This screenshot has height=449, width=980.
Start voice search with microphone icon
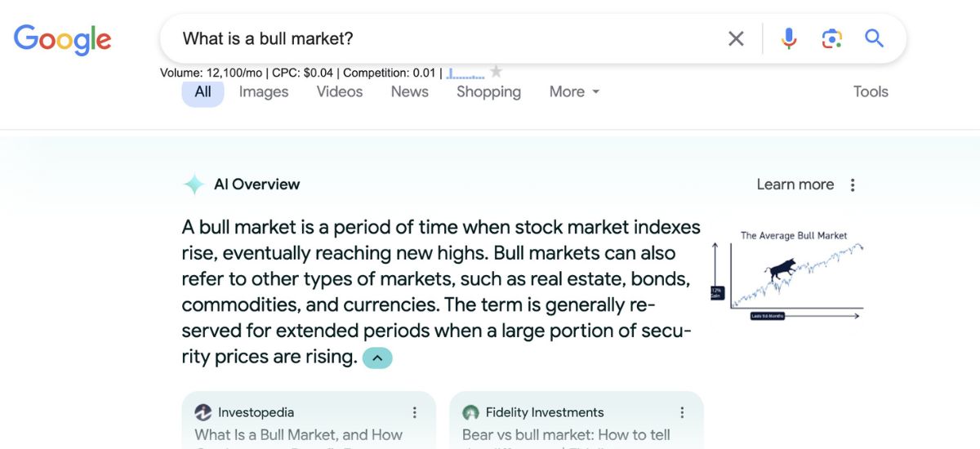click(x=788, y=38)
